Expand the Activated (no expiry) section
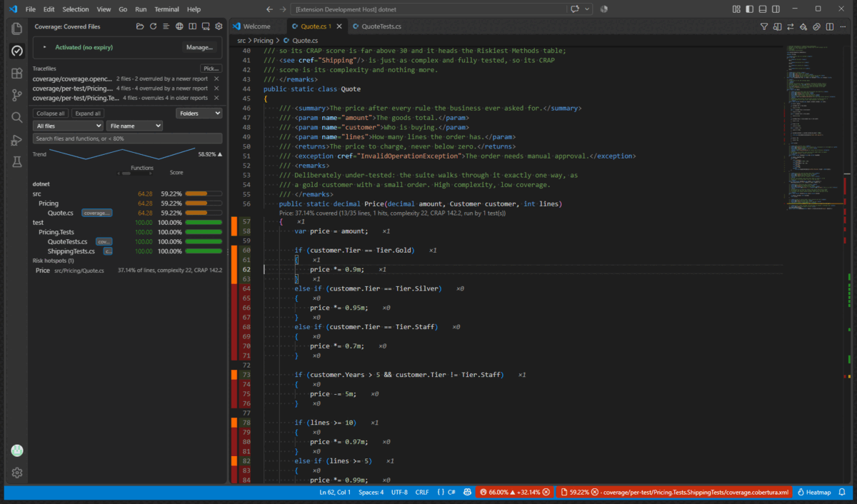 (44, 47)
